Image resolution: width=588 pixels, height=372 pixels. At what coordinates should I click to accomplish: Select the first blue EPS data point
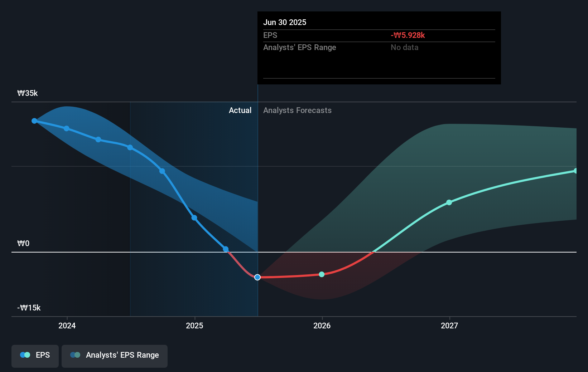[34, 121]
